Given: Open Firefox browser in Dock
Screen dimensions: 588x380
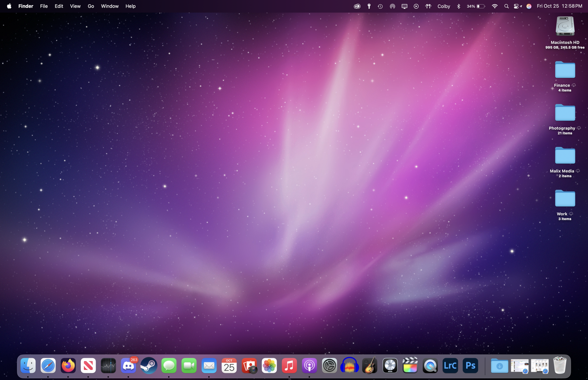Looking at the screenshot, I should 68,366.
